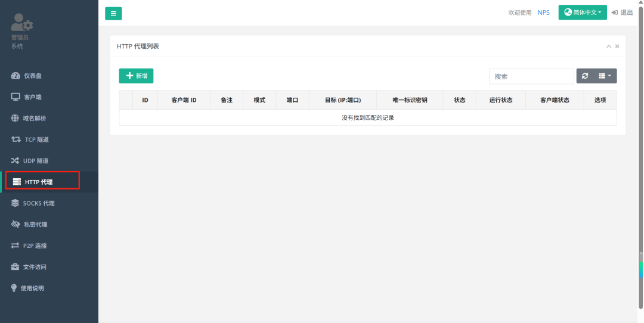Click the NPS link in header

[544, 13]
